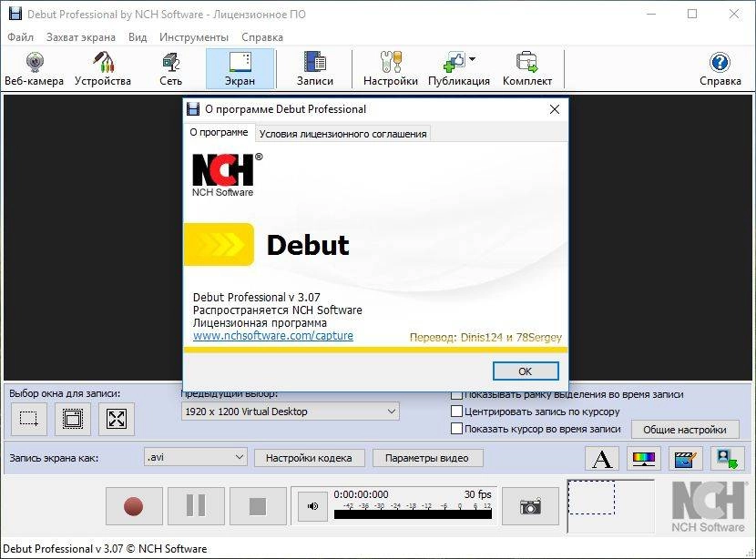Screen dimensions: 756x559
Task: Take a snapshot with the camera icon
Action: click(530, 506)
